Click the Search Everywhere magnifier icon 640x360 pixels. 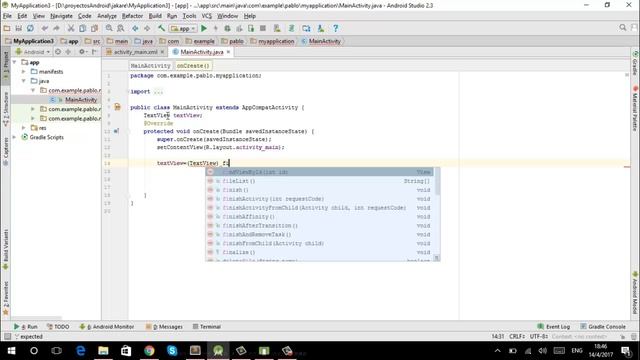tap(622, 27)
